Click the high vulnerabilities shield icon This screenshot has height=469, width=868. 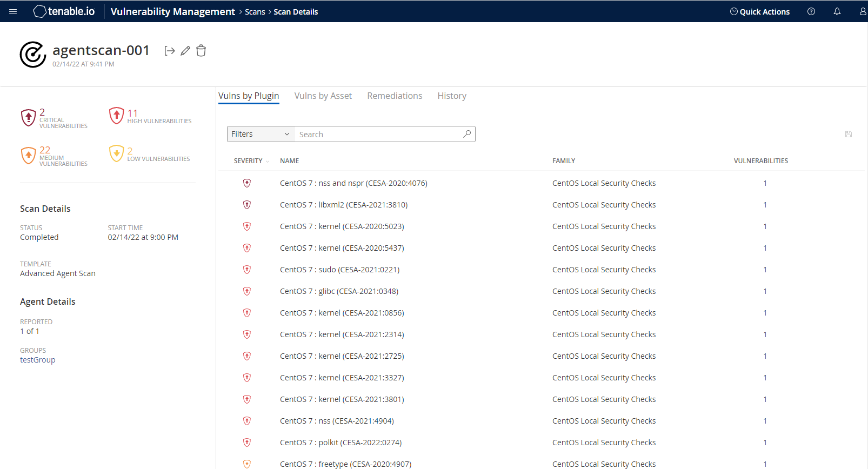[x=117, y=116]
